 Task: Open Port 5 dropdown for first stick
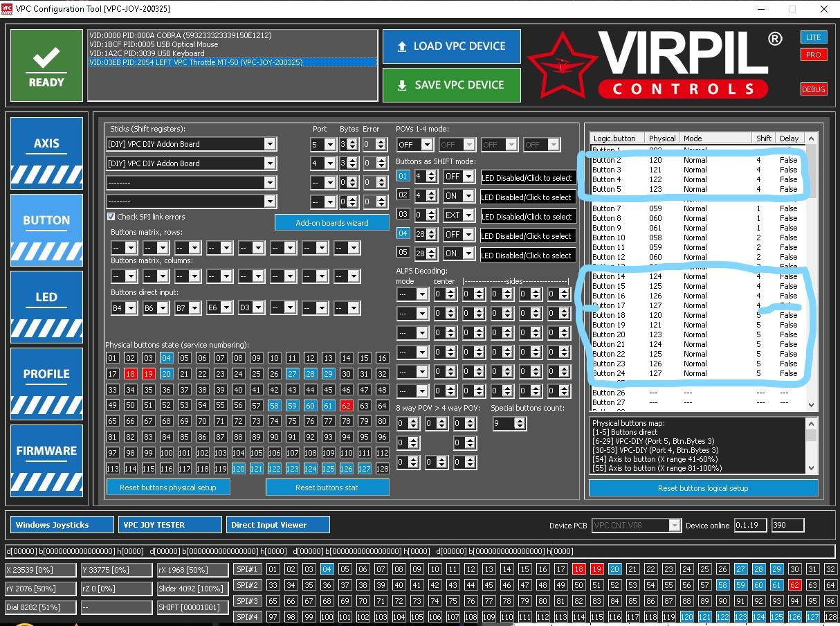(329, 144)
